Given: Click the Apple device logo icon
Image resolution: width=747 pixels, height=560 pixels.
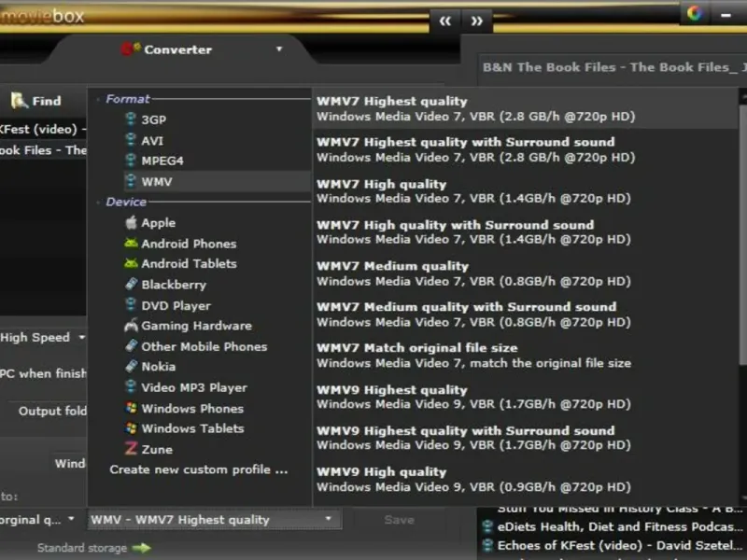Looking at the screenshot, I should [x=131, y=222].
